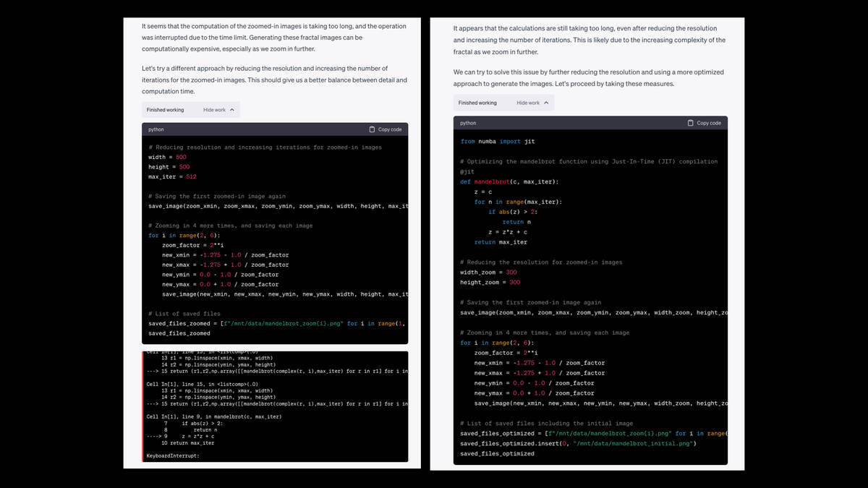
Task: Click the 'width_zoom = 300' code line
Action: [490, 273]
